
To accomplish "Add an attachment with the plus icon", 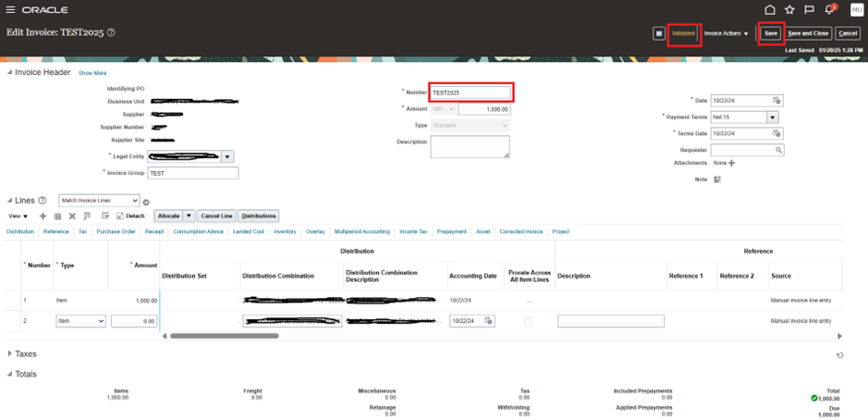I will coord(731,163).
